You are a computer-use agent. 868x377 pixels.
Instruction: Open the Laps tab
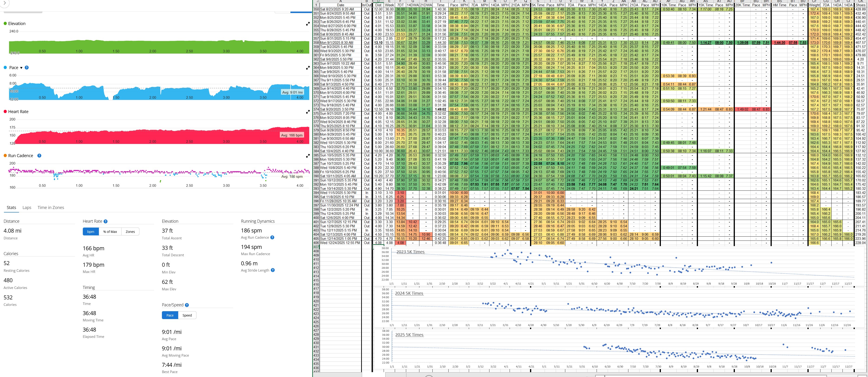click(x=27, y=208)
